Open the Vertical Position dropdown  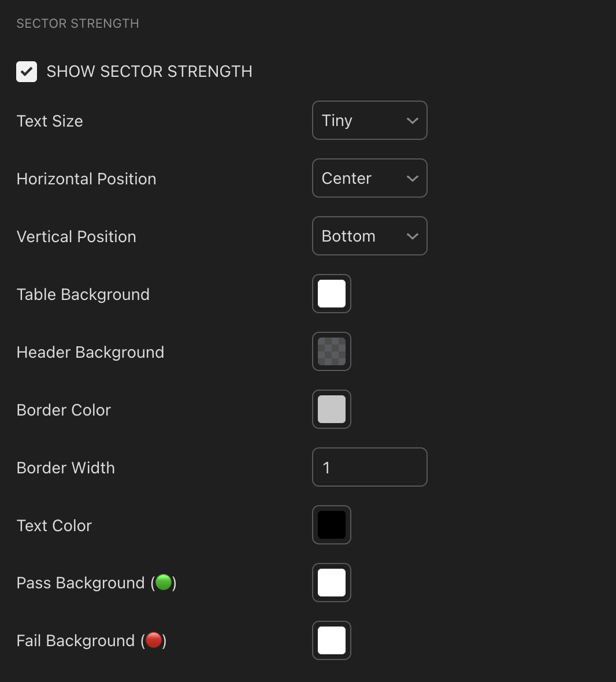(369, 236)
